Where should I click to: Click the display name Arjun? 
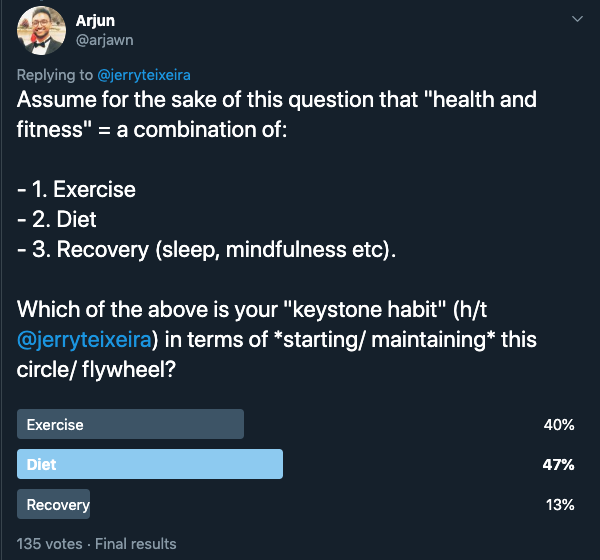[x=94, y=20]
